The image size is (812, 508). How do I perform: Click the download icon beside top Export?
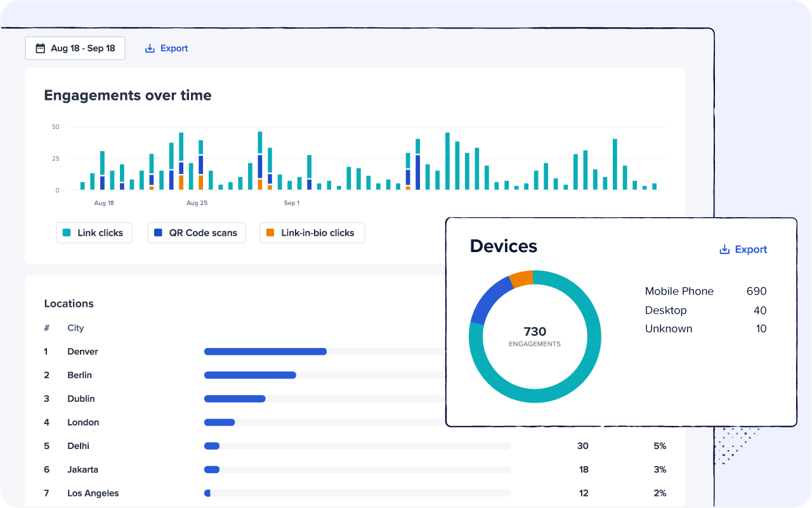pyautogui.click(x=150, y=48)
